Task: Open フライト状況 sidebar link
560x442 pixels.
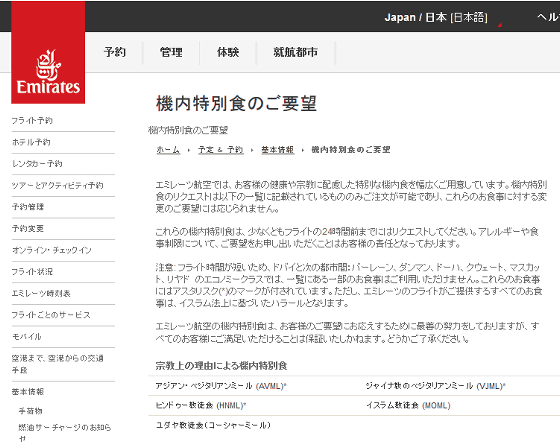Action: pos(32,272)
